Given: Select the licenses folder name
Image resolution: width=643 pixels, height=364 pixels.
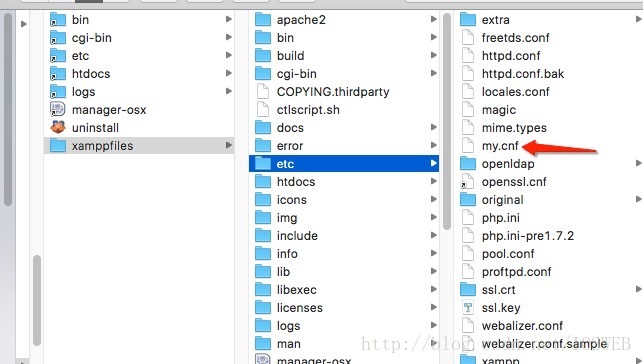Looking at the screenshot, I should coord(300,308).
